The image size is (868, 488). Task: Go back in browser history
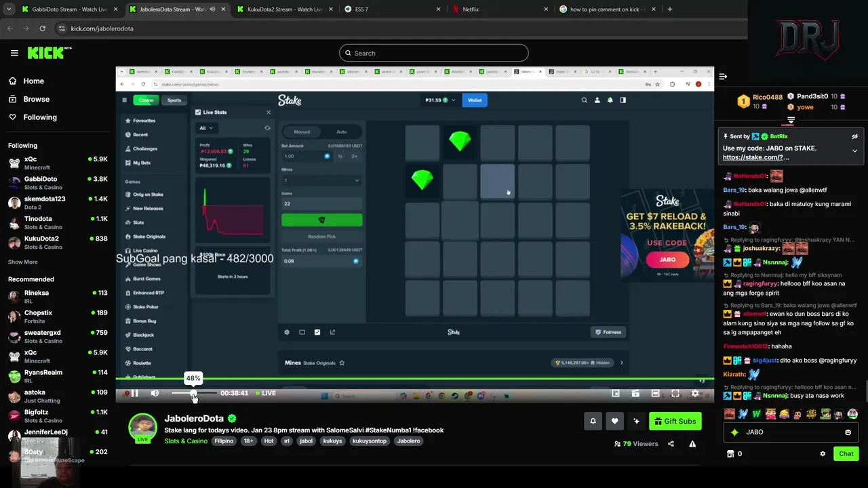tap(10, 28)
